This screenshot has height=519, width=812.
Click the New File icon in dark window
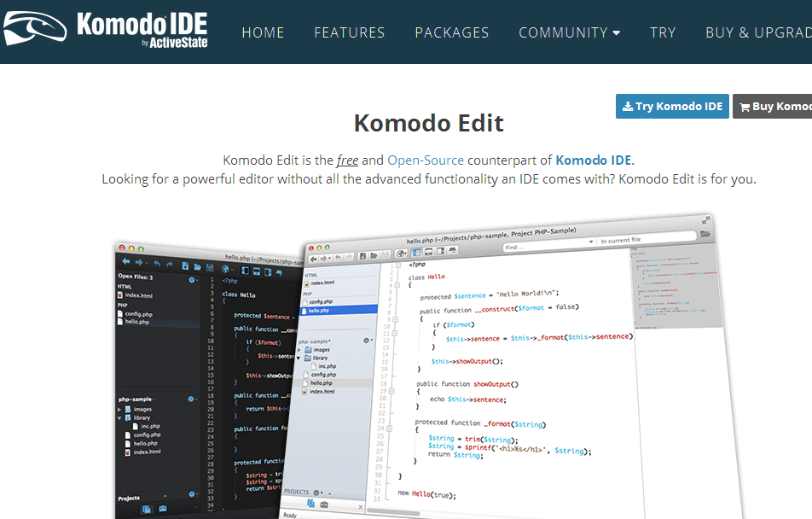pos(185,265)
